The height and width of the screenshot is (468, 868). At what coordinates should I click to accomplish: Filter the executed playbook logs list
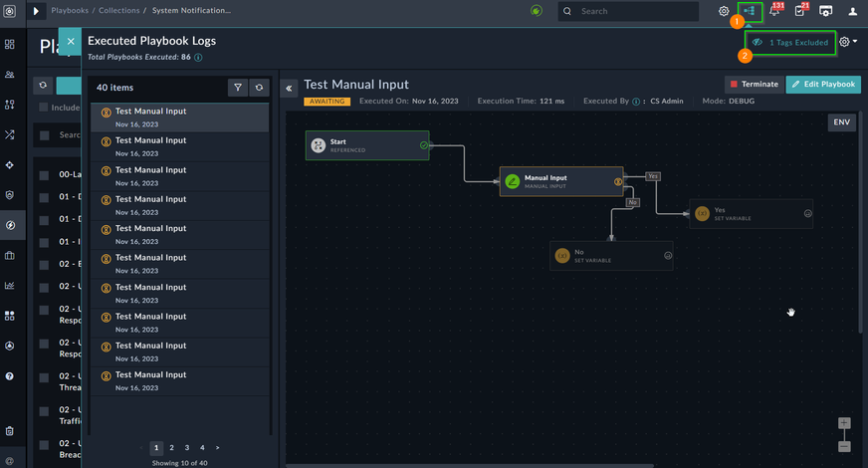(238, 88)
